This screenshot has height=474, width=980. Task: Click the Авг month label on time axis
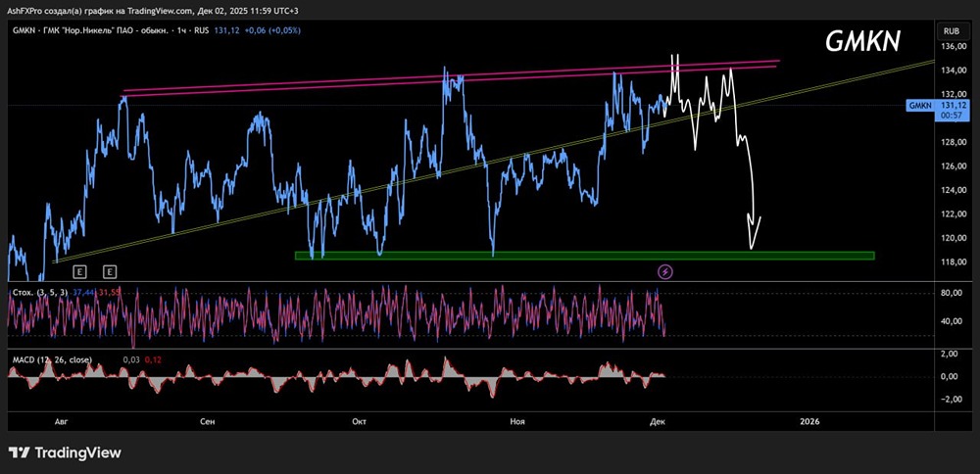[60, 422]
